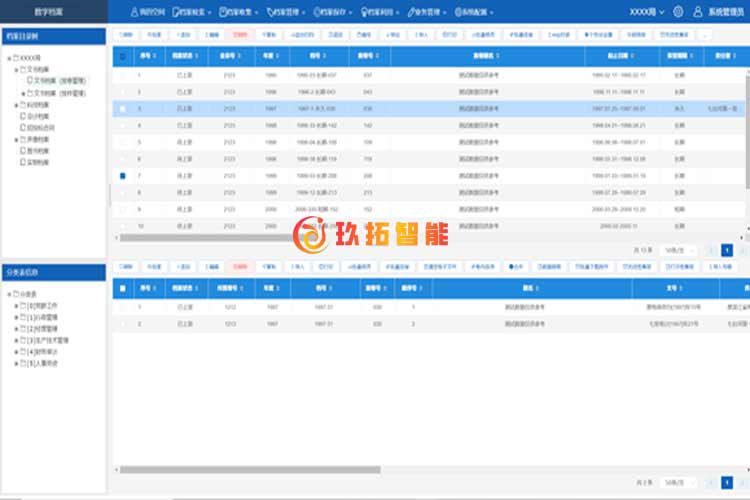750x500 pixels.
Task: Expand the 科技档案 tree node arrow
Action: (x=16, y=105)
